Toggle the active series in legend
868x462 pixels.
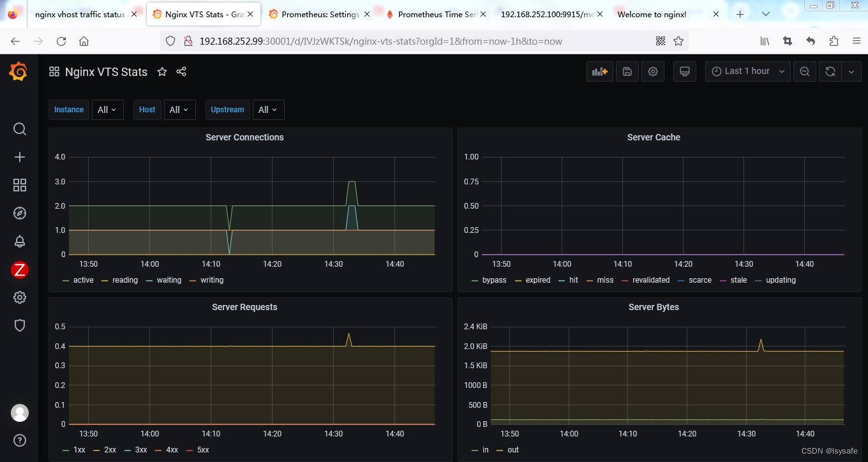click(83, 280)
